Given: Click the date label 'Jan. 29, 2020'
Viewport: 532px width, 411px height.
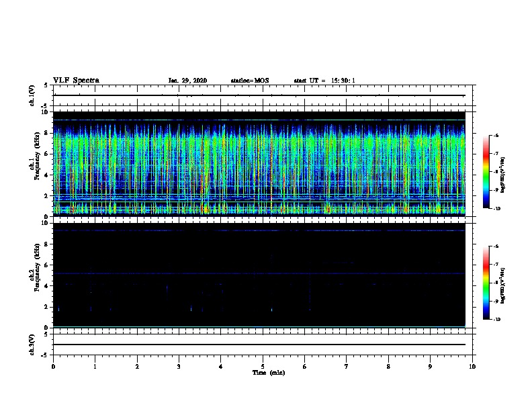Looking at the screenshot, I should pos(187,81).
